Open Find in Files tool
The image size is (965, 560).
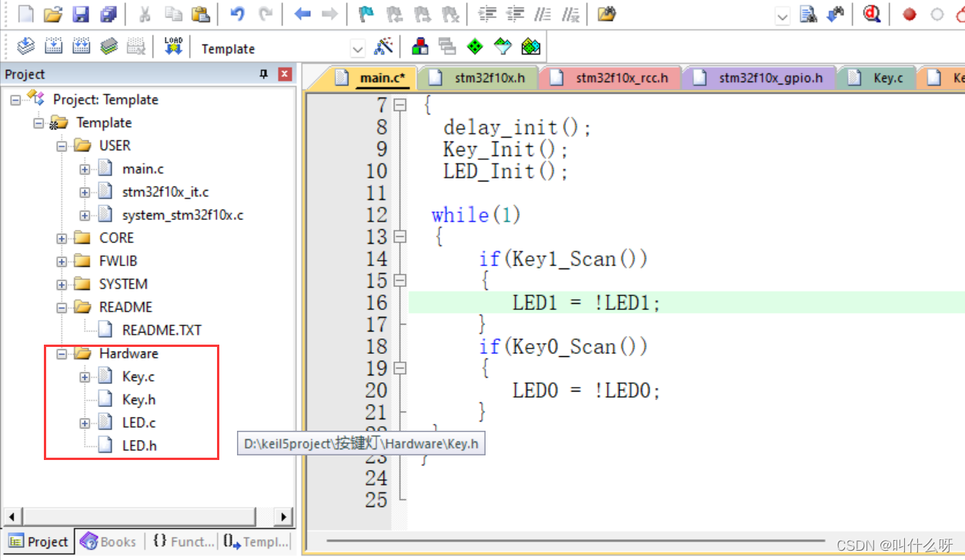[606, 14]
